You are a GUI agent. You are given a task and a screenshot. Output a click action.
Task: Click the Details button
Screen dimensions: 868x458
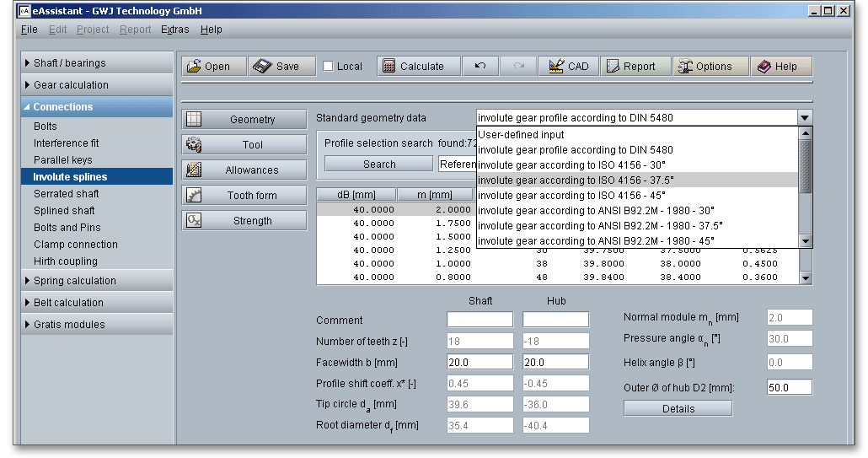coord(678,409)
